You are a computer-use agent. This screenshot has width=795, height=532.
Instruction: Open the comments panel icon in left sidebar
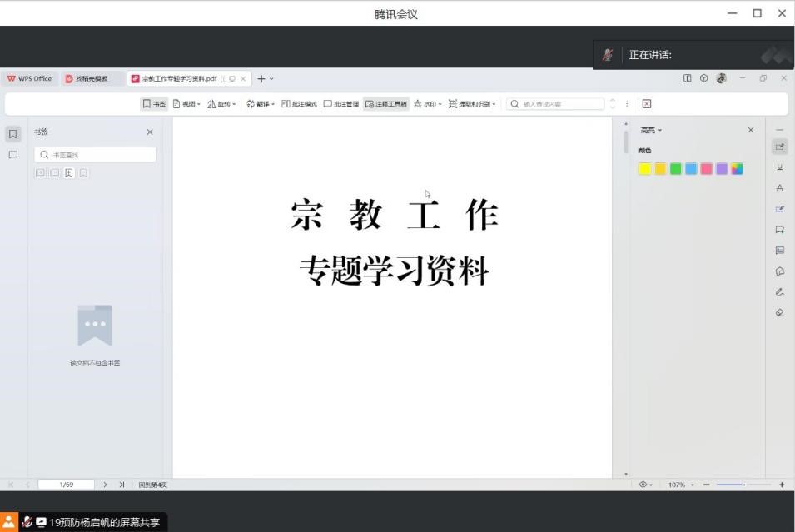13,155
